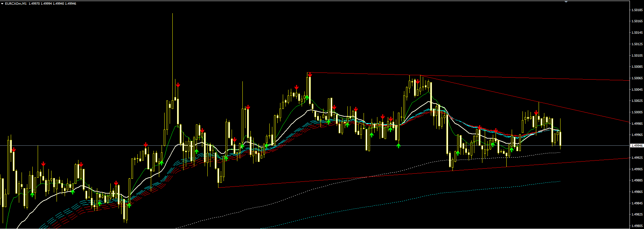This screenshot has height=229, width=644.
Task: Click the green buy arrow under the lowest candle
Action: (129, 205)
